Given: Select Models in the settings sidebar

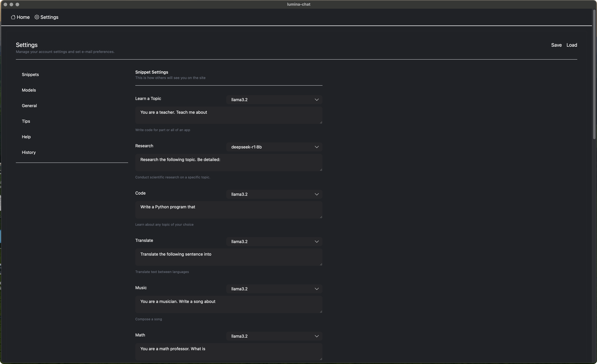Looking at the screenshot, I should tap(29, 90).
